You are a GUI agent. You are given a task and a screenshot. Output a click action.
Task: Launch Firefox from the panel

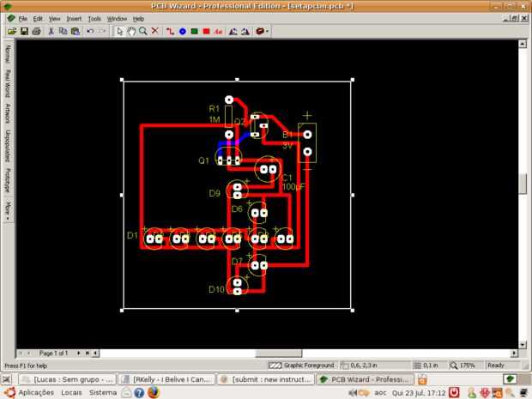coord(154,392)
